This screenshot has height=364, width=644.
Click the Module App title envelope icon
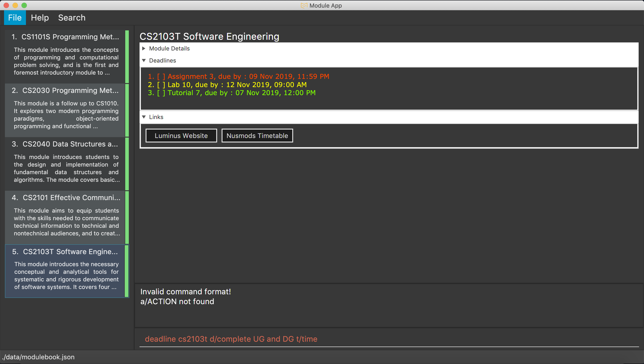(x=304, y=5)
